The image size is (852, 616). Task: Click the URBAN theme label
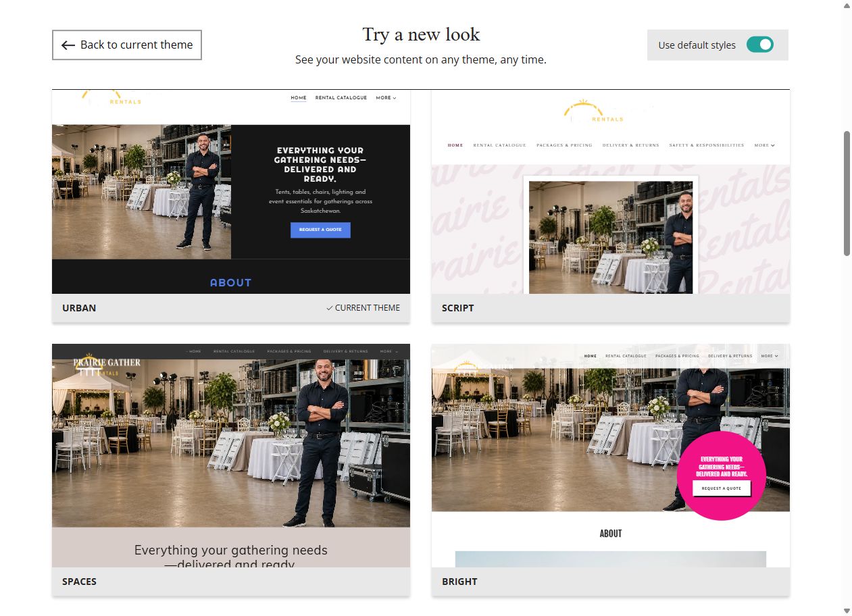(x=79, y=308)
